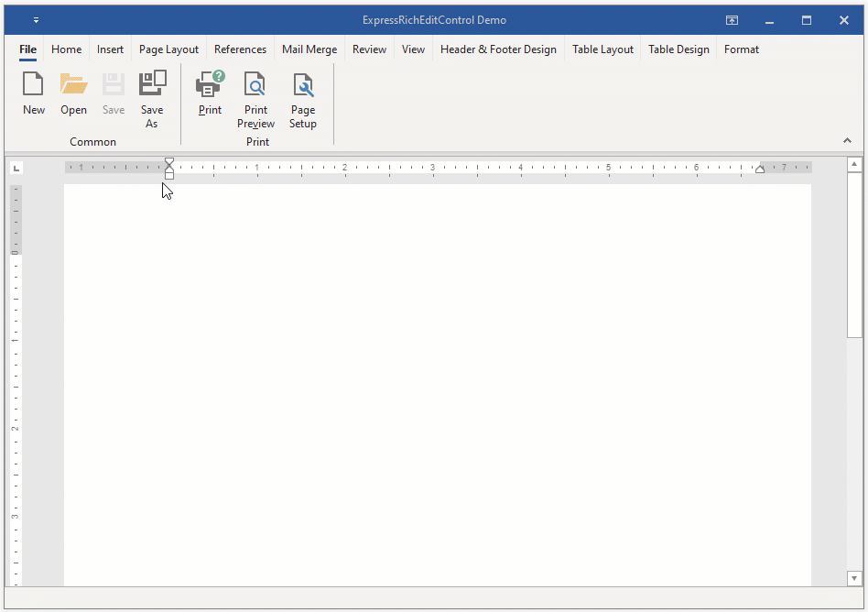Open the Quick Access Toolbar customization dropdown
This screenshot has width=868, height=612.
click(36, 19)
